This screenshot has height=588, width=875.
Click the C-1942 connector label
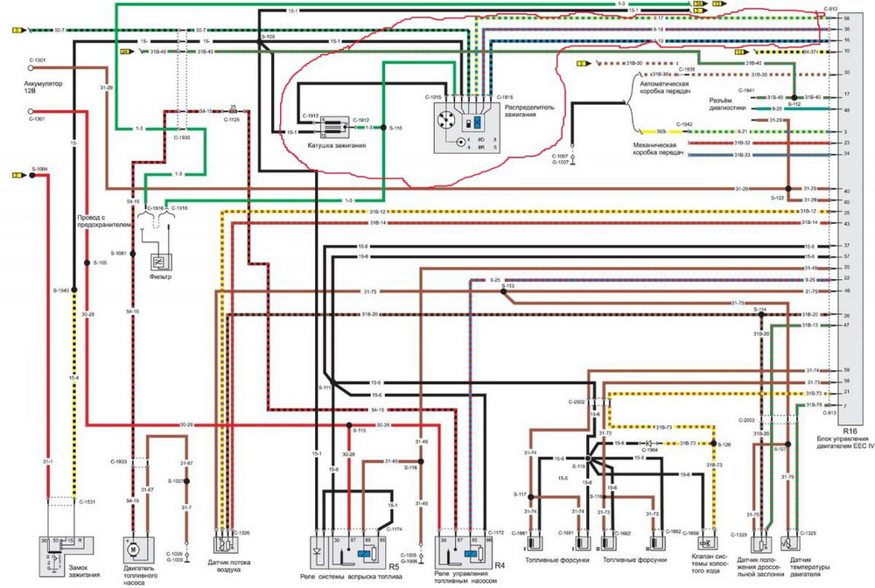[x=684, y=124]
